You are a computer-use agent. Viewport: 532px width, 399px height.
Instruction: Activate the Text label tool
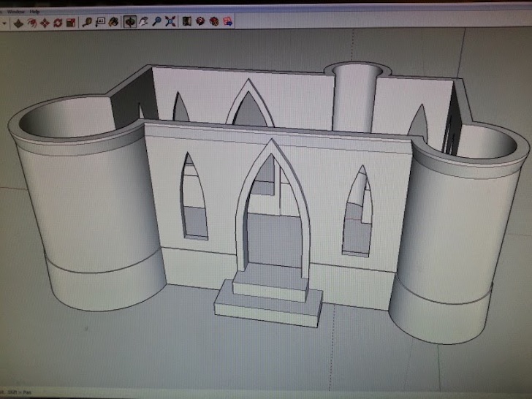click(100, 23)
